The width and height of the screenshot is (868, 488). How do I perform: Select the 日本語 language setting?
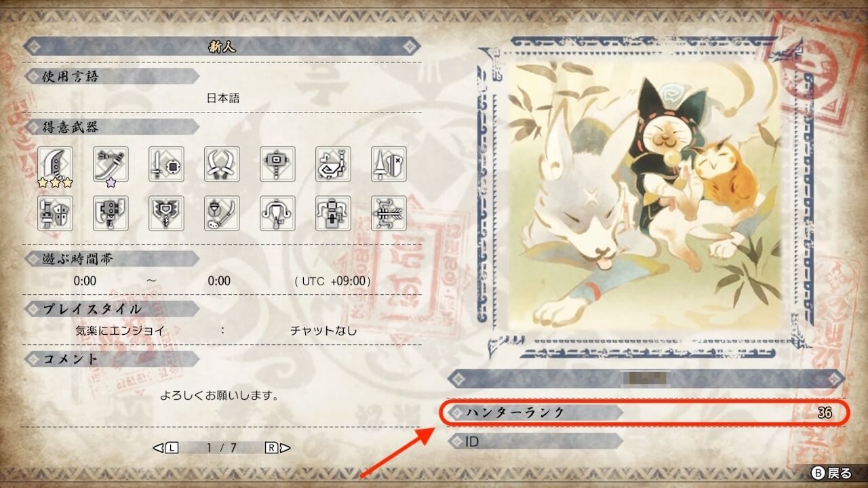pyautogui.click(x=223, y=98)
